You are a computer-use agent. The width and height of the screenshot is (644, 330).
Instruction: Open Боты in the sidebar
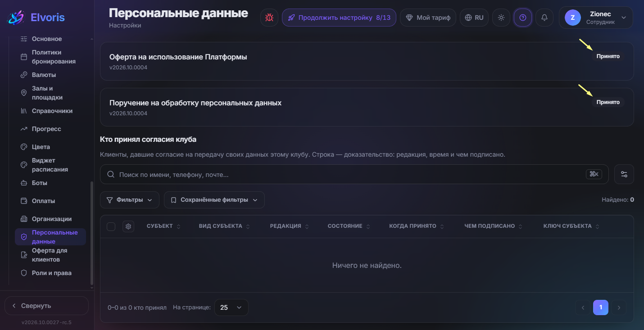tap(50, 183)
